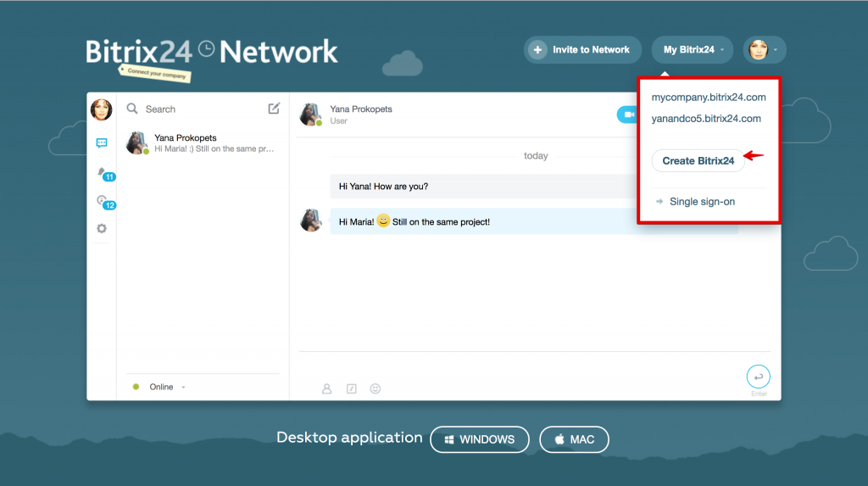This screenshot has height=486, width=868.
Task: Open the Yana Prokopets conversation in list
Action: click(x=203, y=143)
